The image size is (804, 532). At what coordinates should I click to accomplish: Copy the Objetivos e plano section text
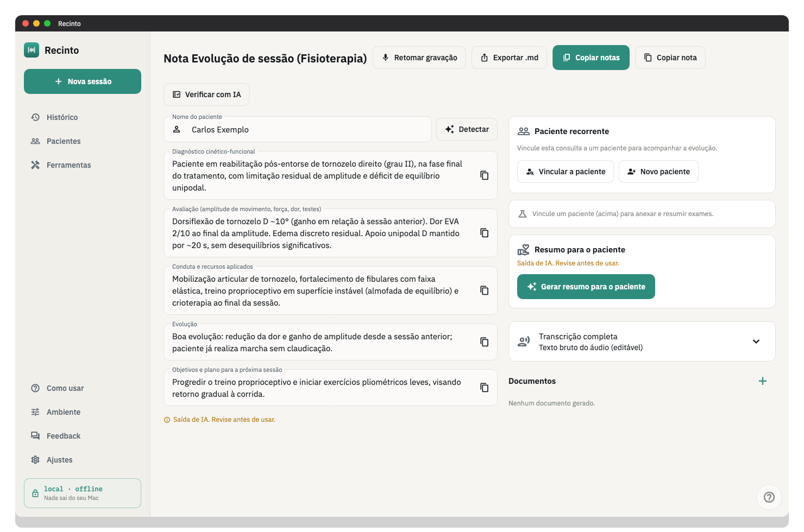point(484,388)
